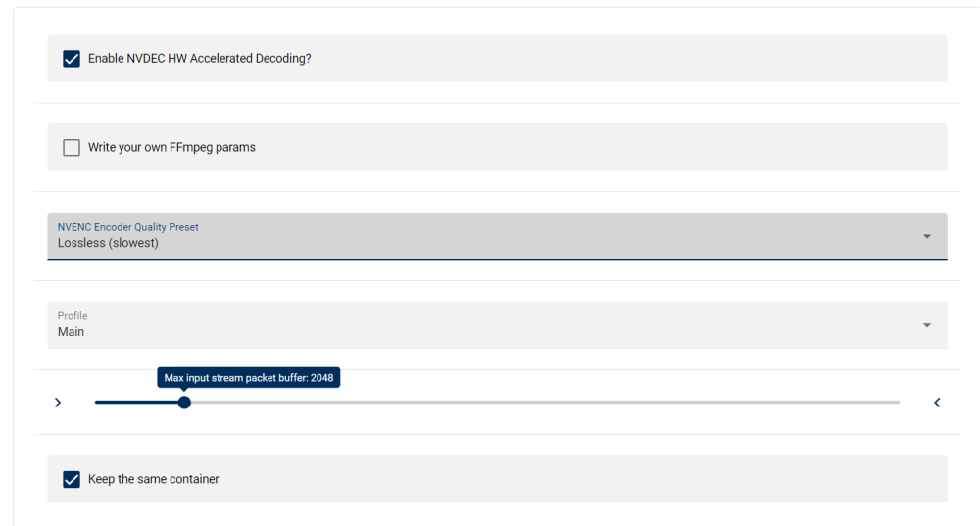Click the filled dark portion of slider track

136,403
